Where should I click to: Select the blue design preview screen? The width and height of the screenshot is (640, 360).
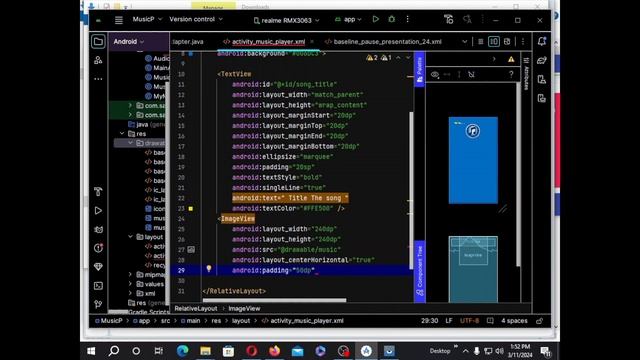coord(473,160)
